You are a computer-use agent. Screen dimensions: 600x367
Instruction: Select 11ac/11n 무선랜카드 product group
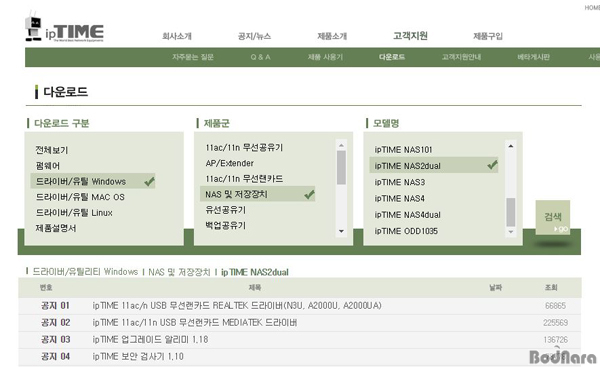(x=244, y=179)
